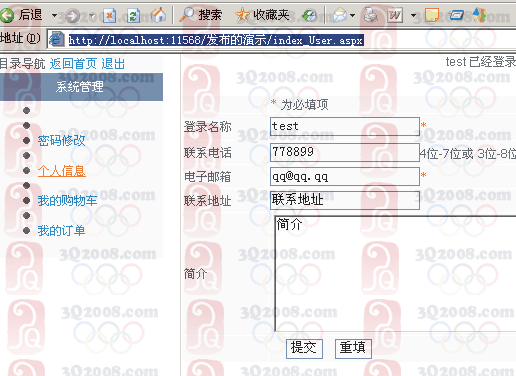
Task: Click the Mail envelope icon
Action: [x=340, y=15]
